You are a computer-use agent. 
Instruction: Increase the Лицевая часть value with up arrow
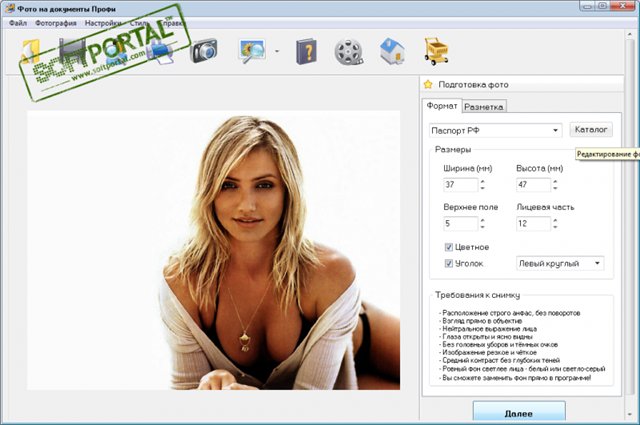(x=555, y=220)
